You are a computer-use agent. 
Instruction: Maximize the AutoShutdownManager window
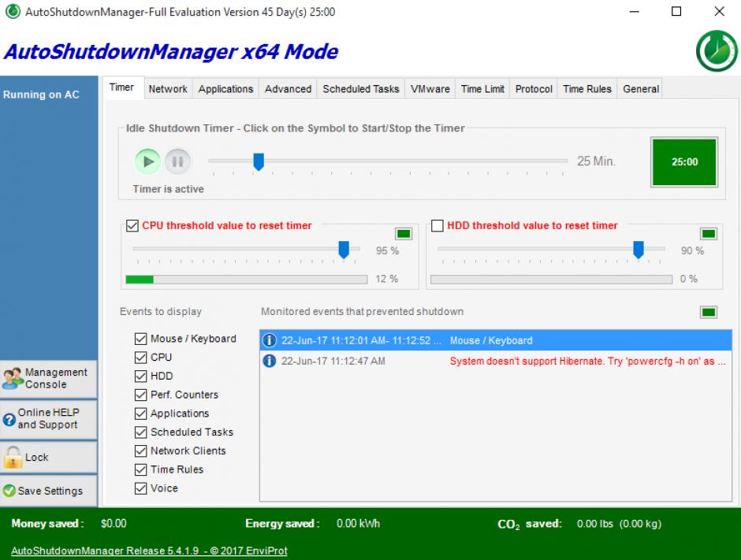tap(676, 11)
